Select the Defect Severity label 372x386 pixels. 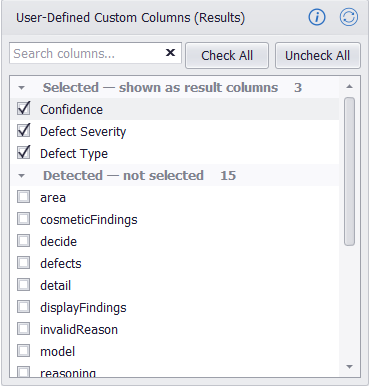(83, 132)
